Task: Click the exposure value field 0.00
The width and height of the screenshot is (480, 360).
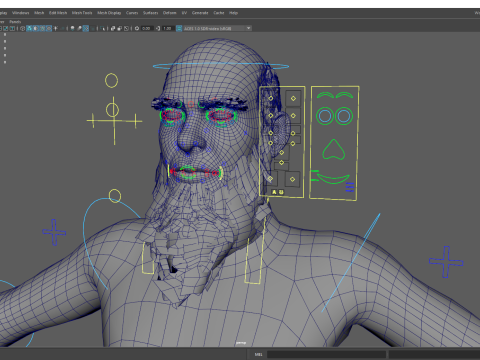Action: pyautogui.click(x=146, y=28)
